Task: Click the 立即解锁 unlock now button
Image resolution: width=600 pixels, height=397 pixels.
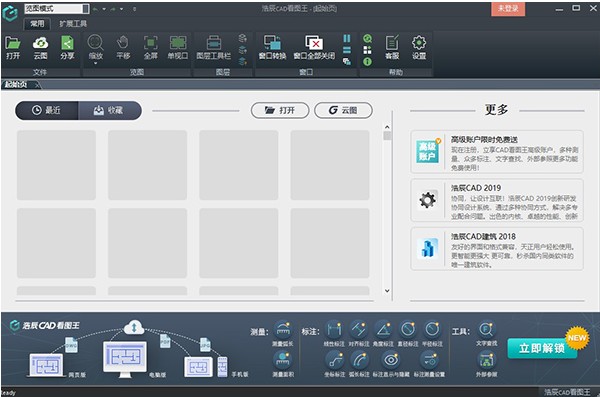Action: click(x=542, y=348)
